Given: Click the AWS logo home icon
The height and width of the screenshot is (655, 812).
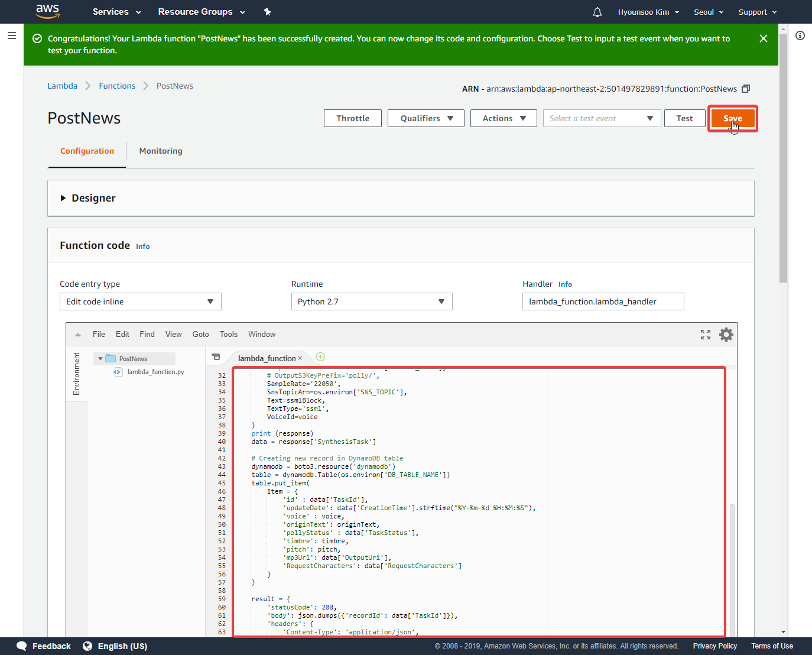Looking at the screenshot, I should pos(47,11).
